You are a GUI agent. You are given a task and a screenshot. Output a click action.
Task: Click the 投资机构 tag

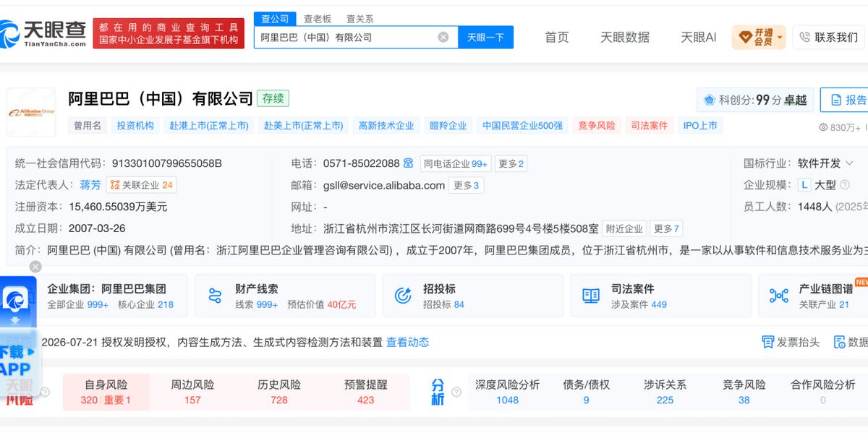coord(135,126)
